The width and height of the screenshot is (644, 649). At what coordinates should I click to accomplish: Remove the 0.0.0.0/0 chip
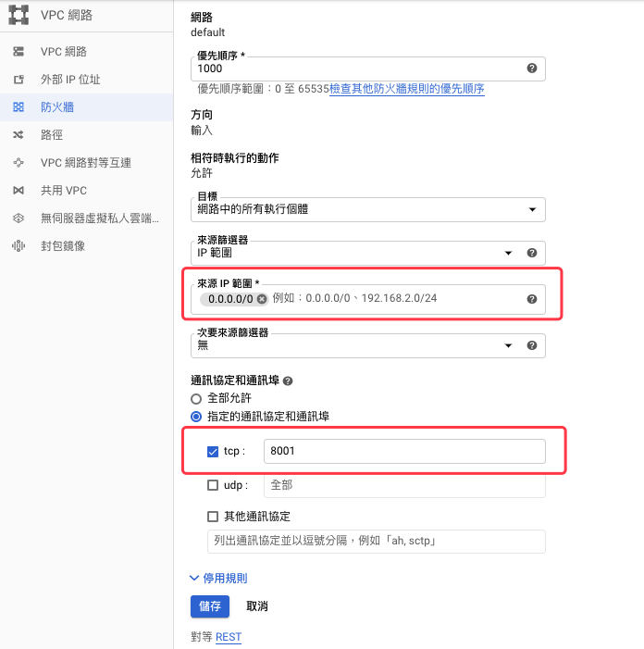click(x=262, y=299)
